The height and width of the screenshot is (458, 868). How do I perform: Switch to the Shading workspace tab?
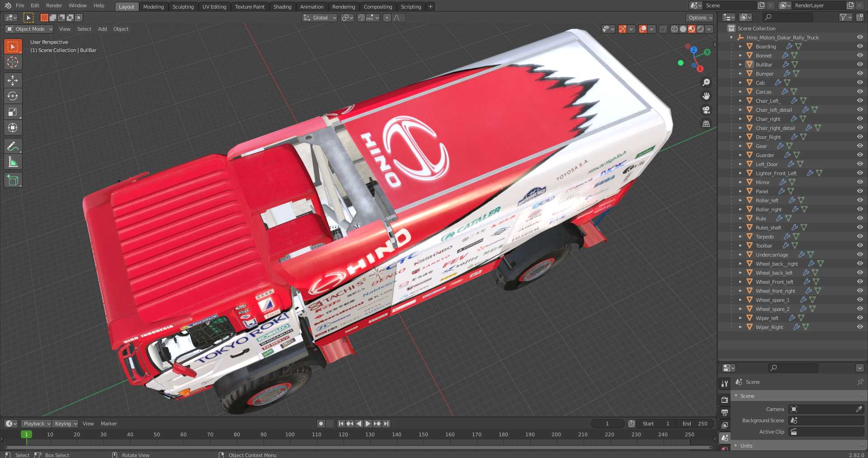coord(282,7)
